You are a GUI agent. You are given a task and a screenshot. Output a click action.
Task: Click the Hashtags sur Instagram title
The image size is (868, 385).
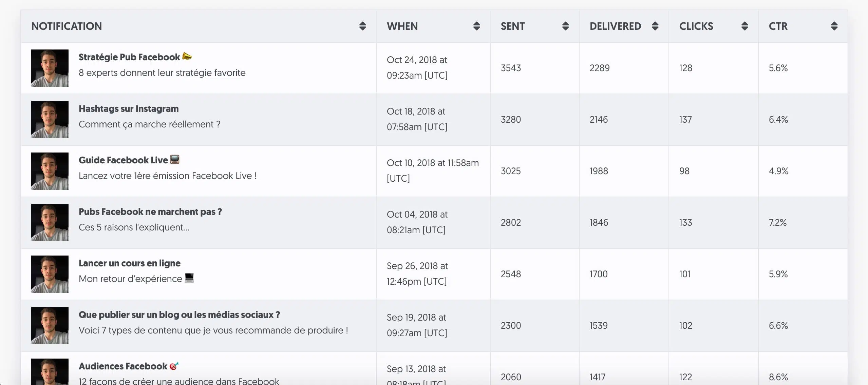[128, 109]
